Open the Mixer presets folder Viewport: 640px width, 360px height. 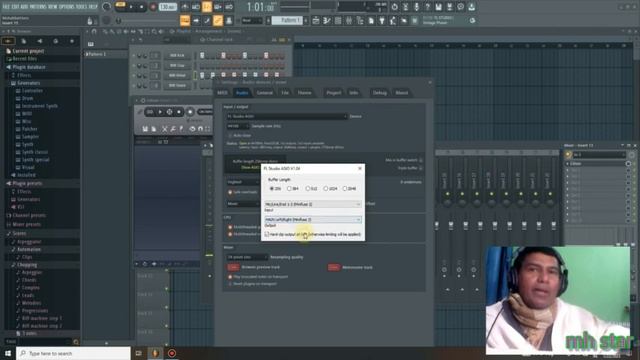pyautogui.click(x=27, y=224)
